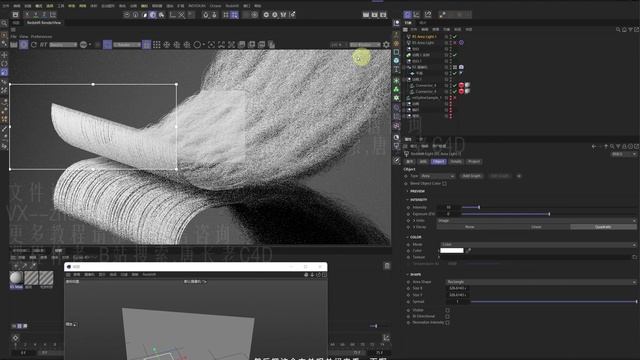640x360 pixels.
Task: Collapse the COLOR section
Action: pyautogui.click(x=408, y=237)
